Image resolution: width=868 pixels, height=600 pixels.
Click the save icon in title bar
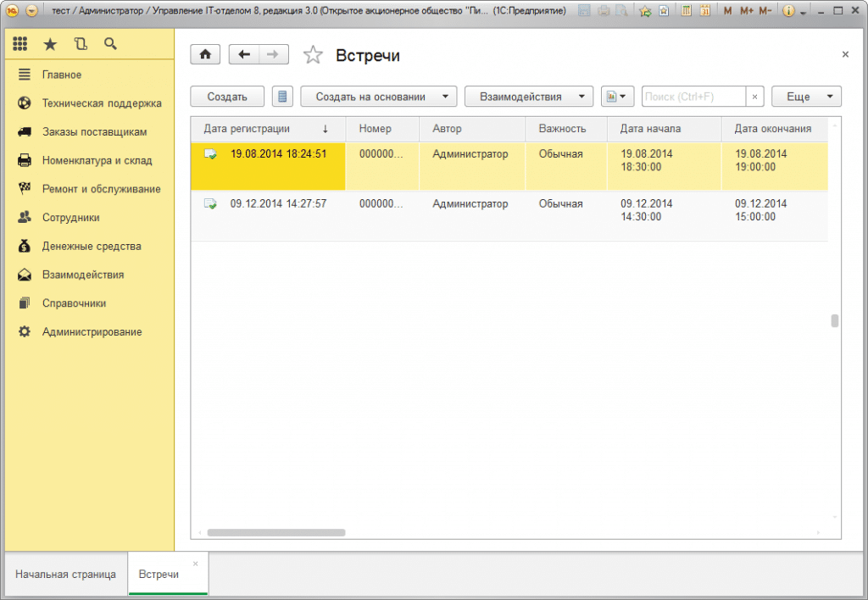585,10
